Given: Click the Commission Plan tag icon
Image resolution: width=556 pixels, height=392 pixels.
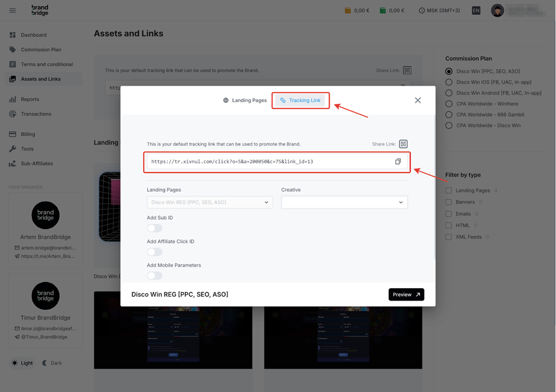Looking at the screenshot, I should pyautogui.click(x=13, y=50).
